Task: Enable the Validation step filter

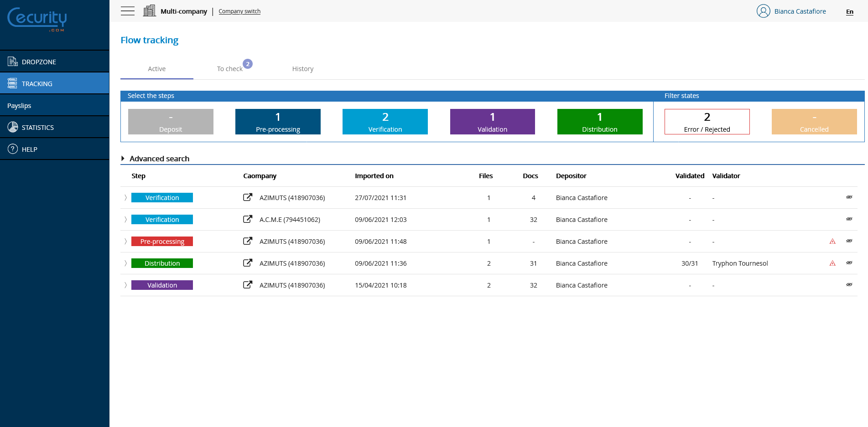Action: [492, 122]
